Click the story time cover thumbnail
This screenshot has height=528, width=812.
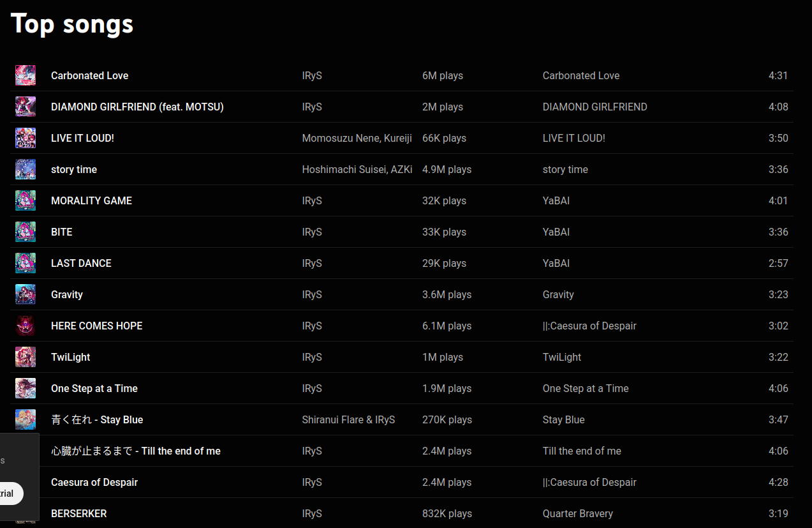[26, 169]
